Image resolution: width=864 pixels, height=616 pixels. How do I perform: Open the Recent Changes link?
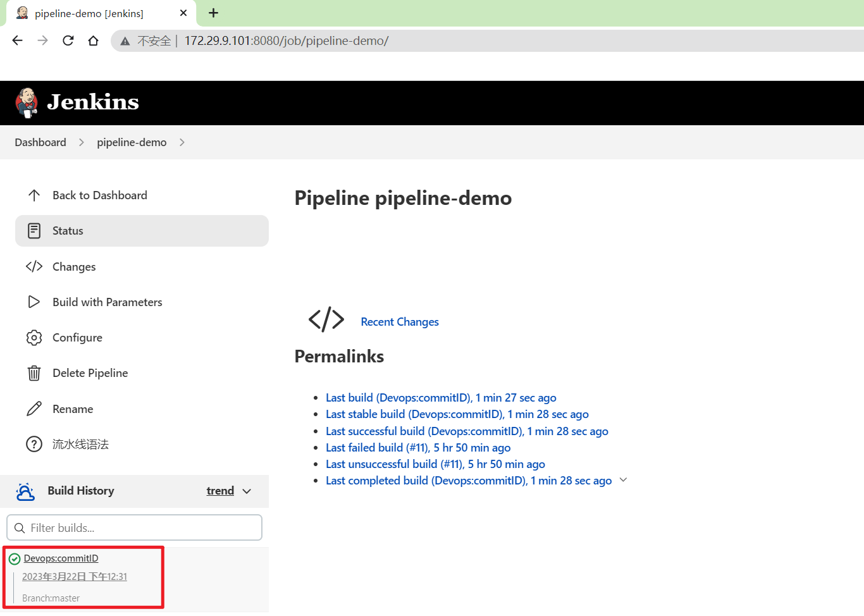point(400,322)
